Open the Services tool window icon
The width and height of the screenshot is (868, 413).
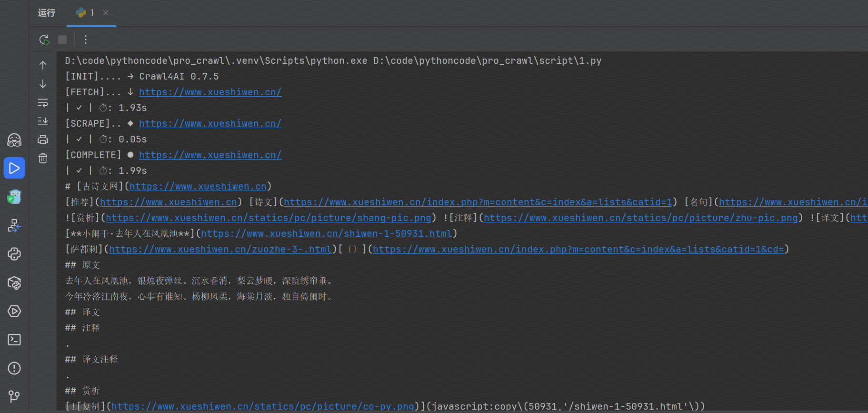[14, 311]
